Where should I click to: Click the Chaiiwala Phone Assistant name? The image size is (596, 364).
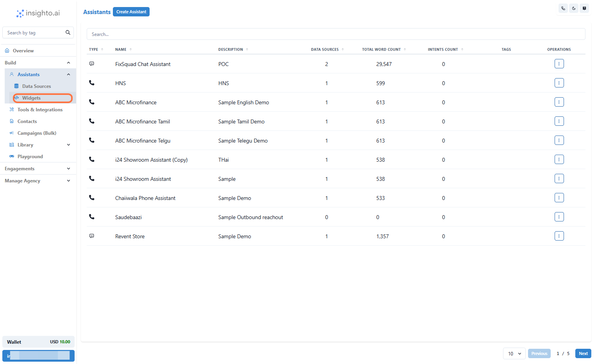coord(145,198)
